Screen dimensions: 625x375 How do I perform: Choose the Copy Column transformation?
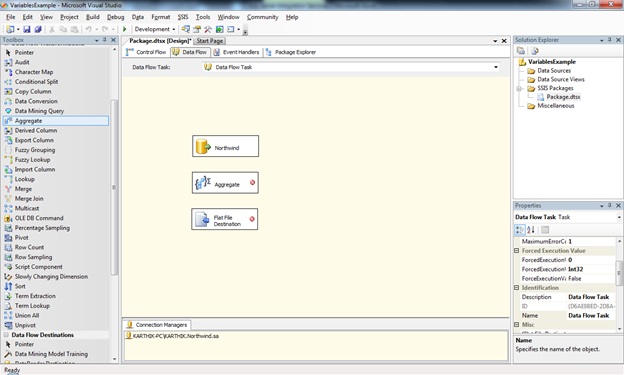click(x=33, y=91)
